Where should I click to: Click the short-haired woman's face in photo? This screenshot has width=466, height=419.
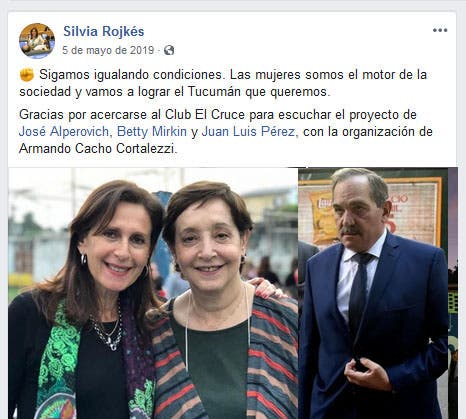pyautogui.click(x=209, y=242)
